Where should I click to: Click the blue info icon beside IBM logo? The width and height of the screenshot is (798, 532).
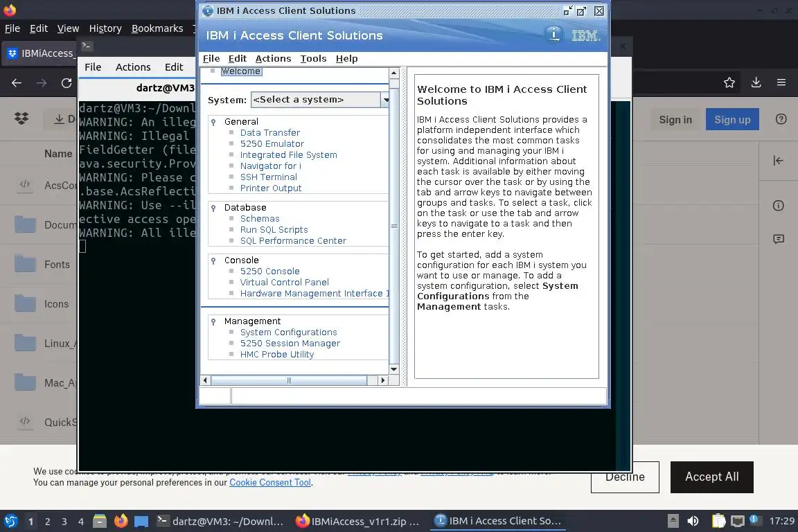pos(553,35)
